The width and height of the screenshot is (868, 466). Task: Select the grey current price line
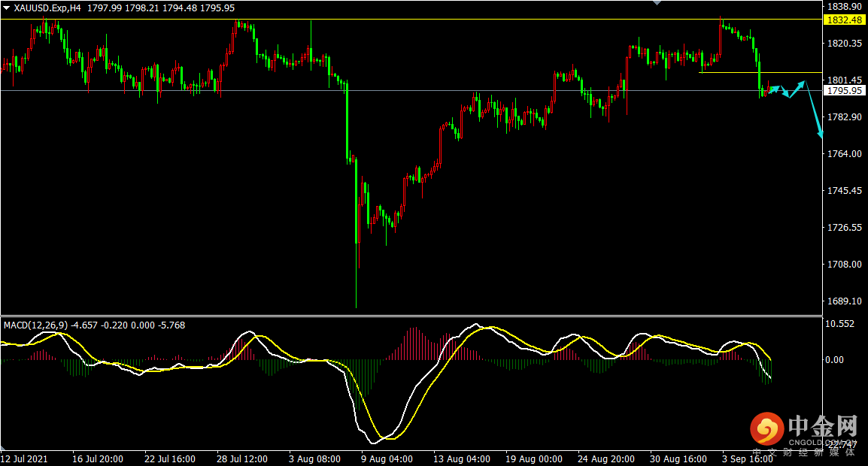tap(411, 91)
